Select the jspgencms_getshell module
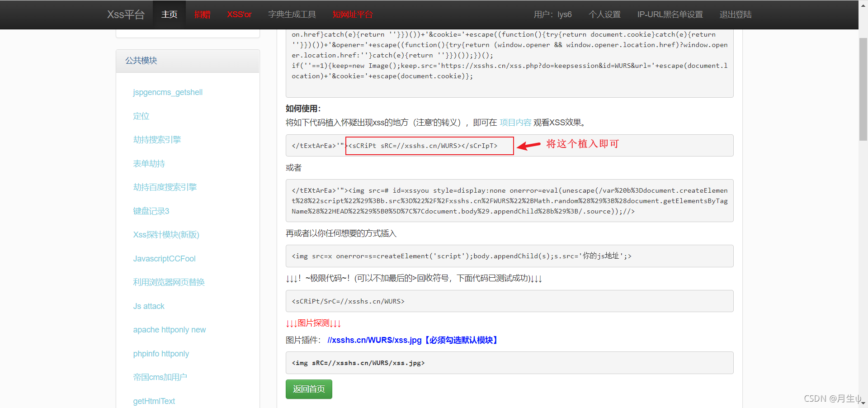868x408 pixels. pos(168,92)
